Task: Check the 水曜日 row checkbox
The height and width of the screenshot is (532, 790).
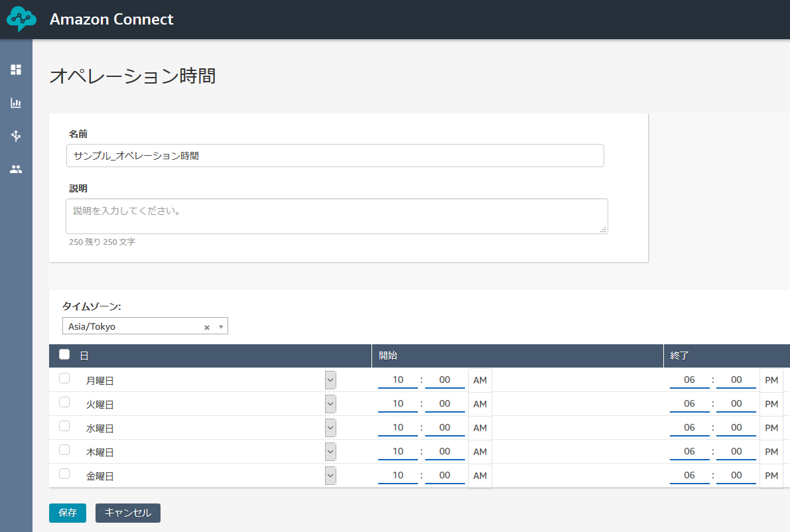Action: pos(64,426)
